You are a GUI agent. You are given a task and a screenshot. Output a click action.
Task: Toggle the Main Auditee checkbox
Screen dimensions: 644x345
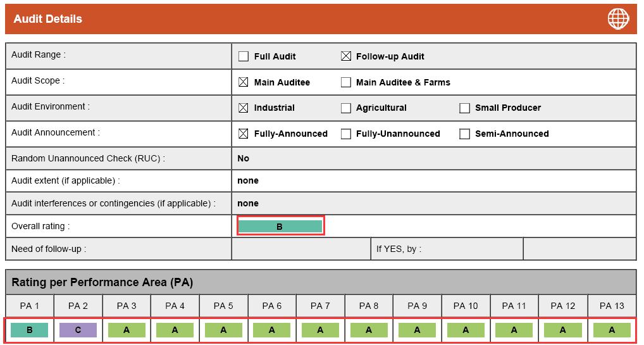tap(244, 82)
